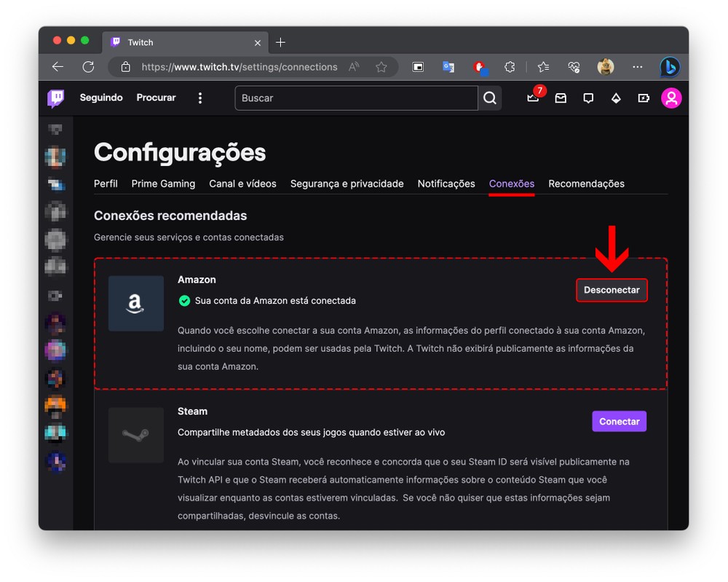This screenshot has height=582, width=728.
Task: Switch to the Prime Gaming tab
Action: (163, 184)
